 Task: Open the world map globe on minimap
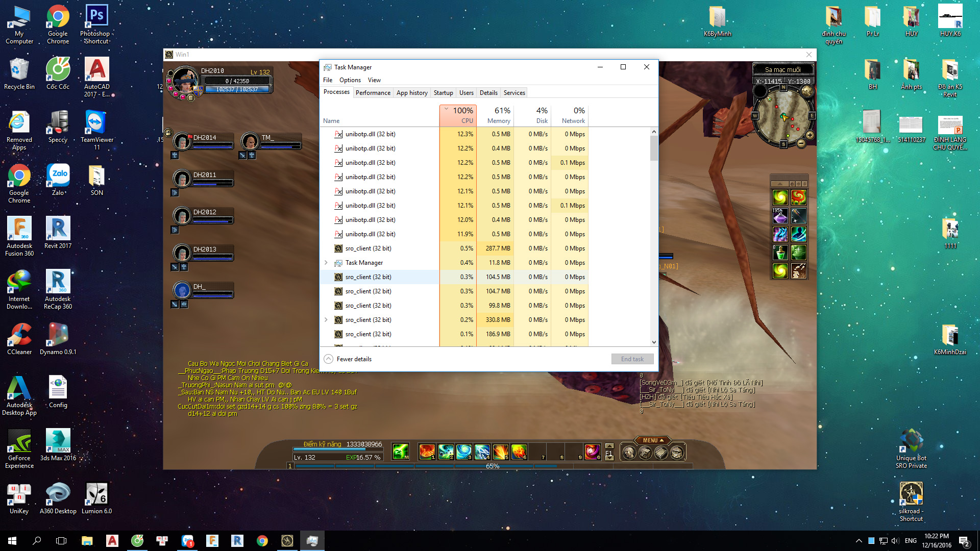(x=807, y=91)
